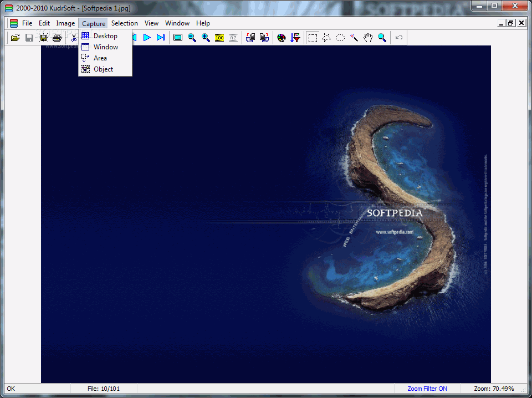Viewport: 532px width, 398px height.
Task: Click the Cut scissors icon
Action: (x=74, y=38)
